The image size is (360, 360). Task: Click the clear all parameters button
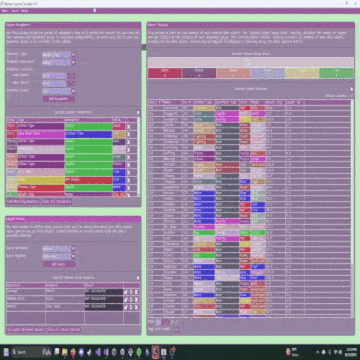(x=56, y=202)
